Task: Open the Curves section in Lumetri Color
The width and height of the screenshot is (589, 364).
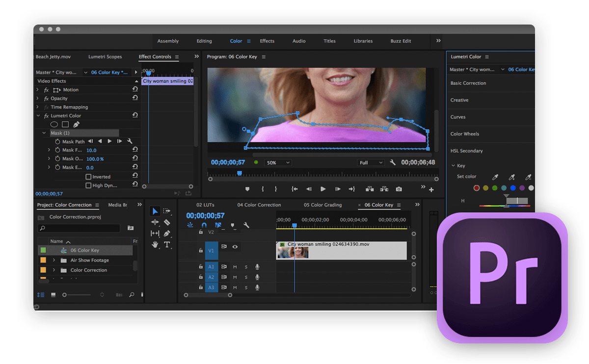Action: (458, 117)
